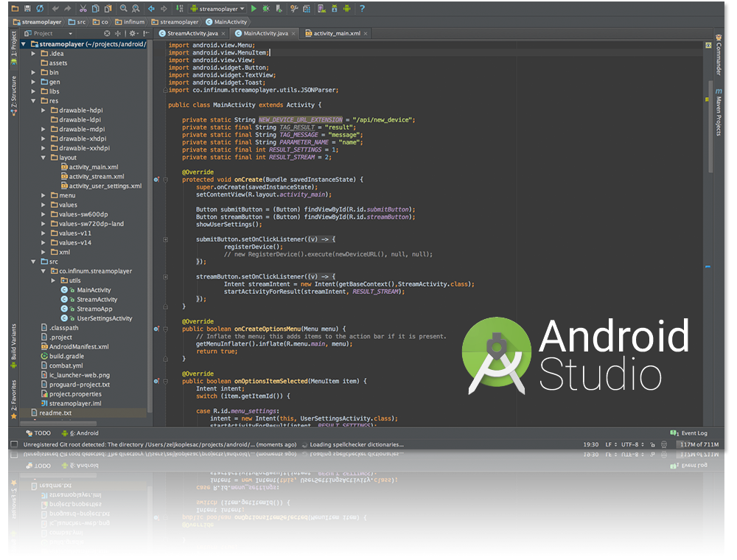Select UserSettingsActivity in the tree
This screenshot has height=560, width=737.
pyautogui.click(x=97, y=318)
